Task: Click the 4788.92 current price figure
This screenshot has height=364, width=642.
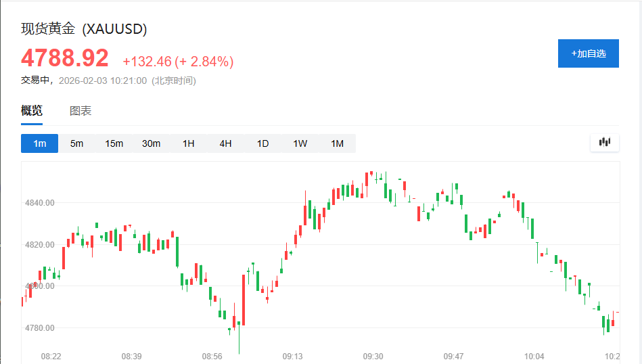Action: [65, 58]
